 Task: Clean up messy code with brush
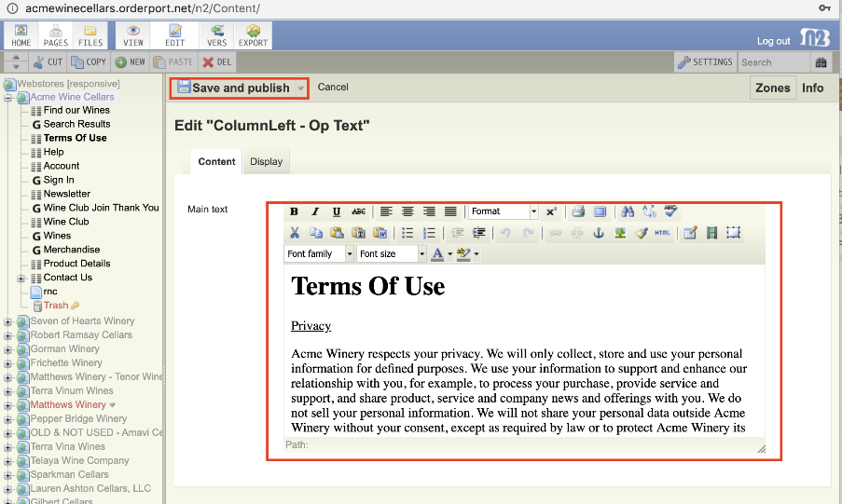pyautogui.click(x=642, y=232)
